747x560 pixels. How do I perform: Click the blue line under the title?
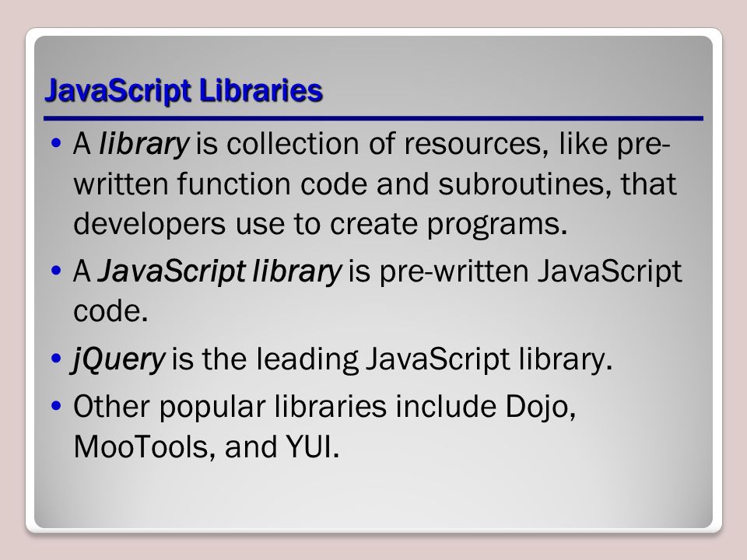pyautogui.click(x=373, y=118)
